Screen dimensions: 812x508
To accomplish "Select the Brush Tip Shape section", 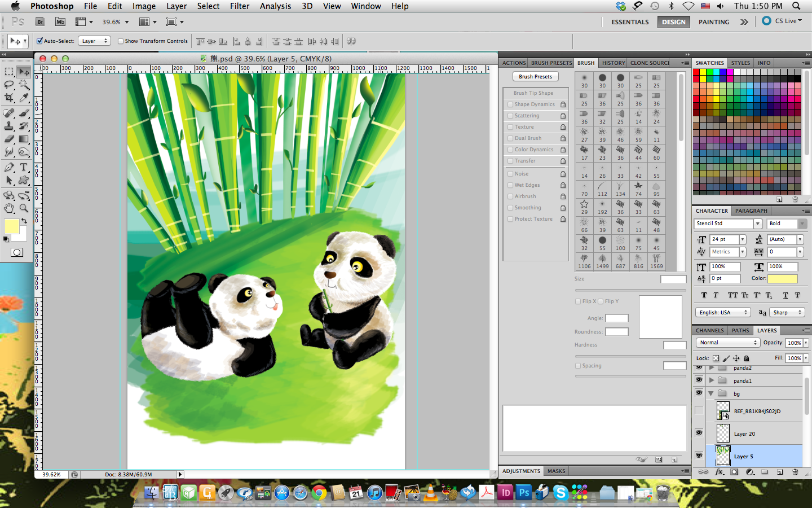I will (533, 93).
